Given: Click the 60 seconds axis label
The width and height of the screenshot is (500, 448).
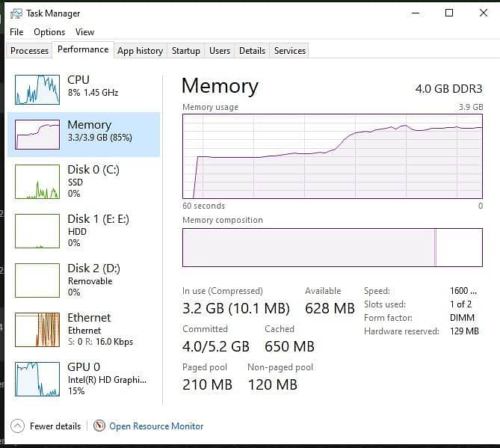Looking at the screenshot, I should pyautogui.click(x=203, y=206).
